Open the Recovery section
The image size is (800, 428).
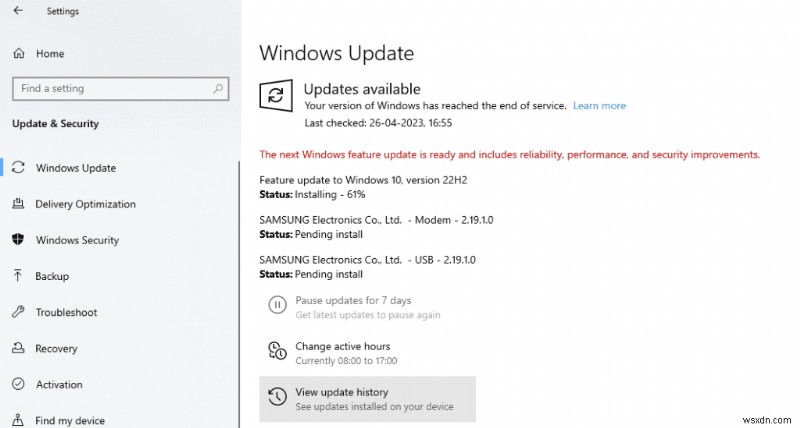pyautogui.click(x=56, y=348)
